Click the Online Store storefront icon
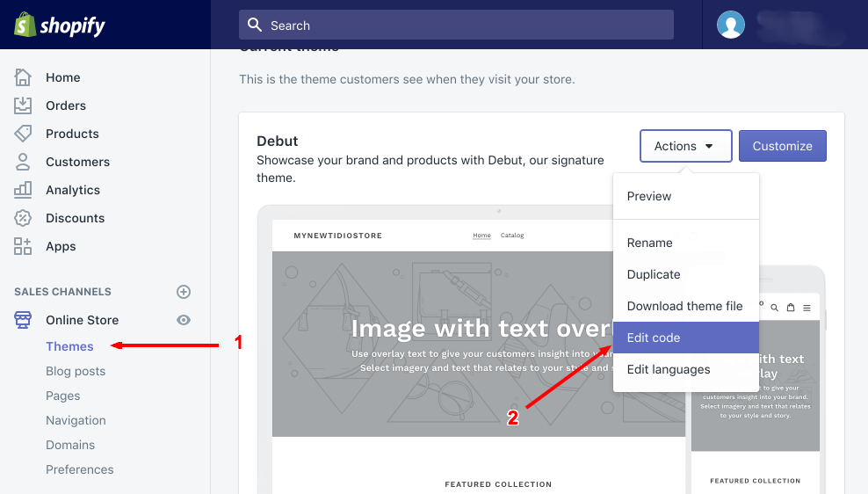The width and height of the screenshot is (868, 494). [x=23, y=320]
